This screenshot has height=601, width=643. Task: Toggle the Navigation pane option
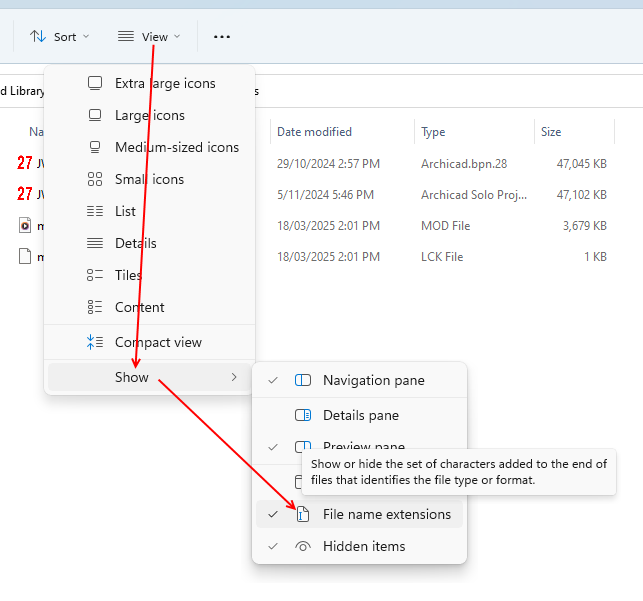coord(359,380)
